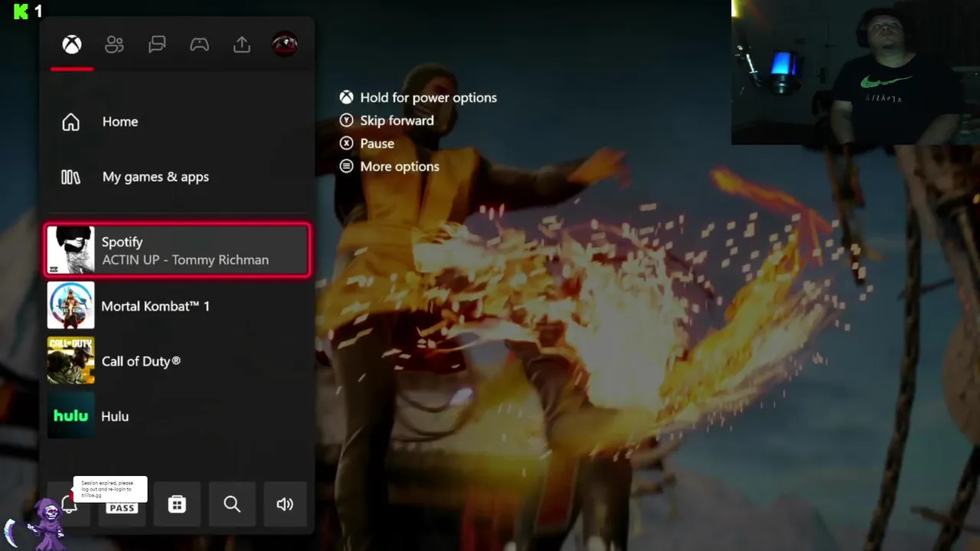
Task: Launch Call of Duty
Action: (178, 360)
